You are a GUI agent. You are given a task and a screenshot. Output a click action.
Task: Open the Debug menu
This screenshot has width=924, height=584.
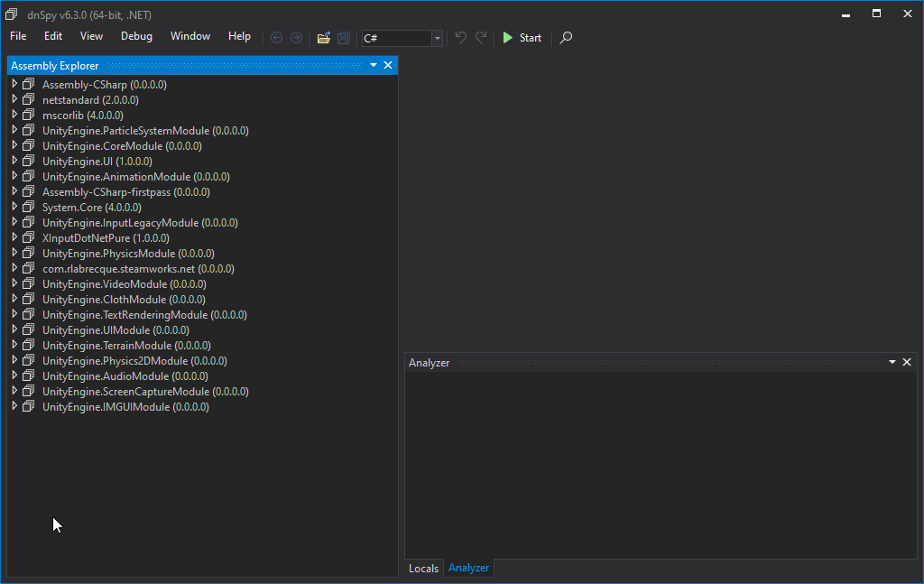137,36
